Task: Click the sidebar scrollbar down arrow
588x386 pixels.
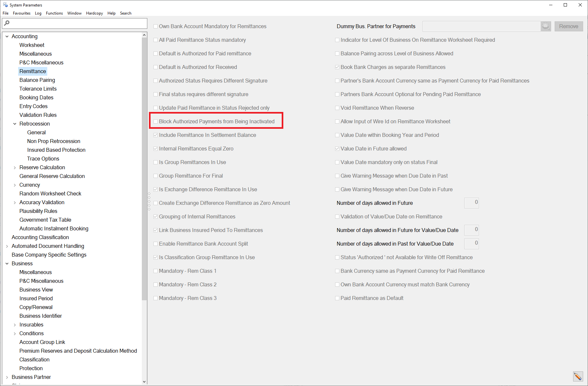Action: 144,381
